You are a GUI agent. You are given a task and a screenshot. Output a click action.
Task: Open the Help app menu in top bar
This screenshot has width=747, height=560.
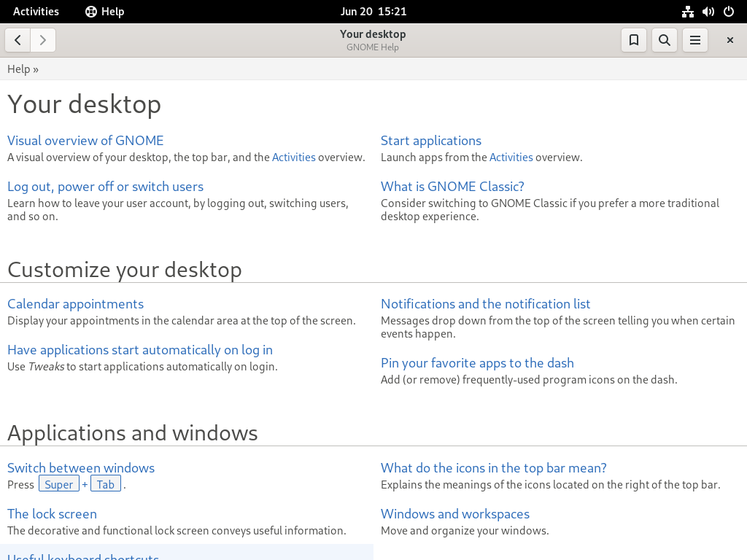[105, 12]
